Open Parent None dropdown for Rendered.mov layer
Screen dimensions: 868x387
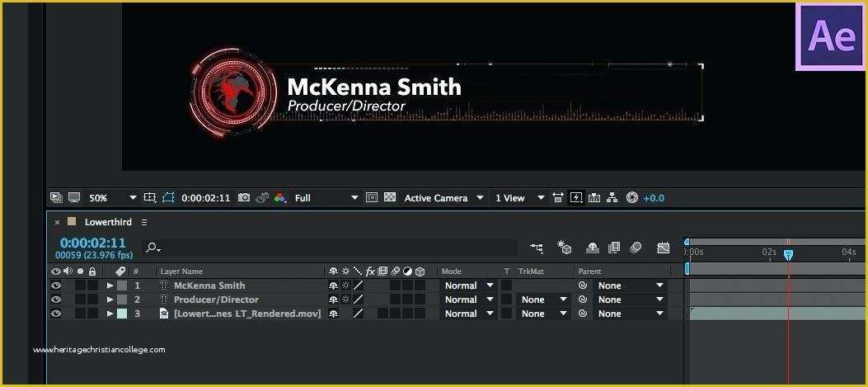(631, 314)
